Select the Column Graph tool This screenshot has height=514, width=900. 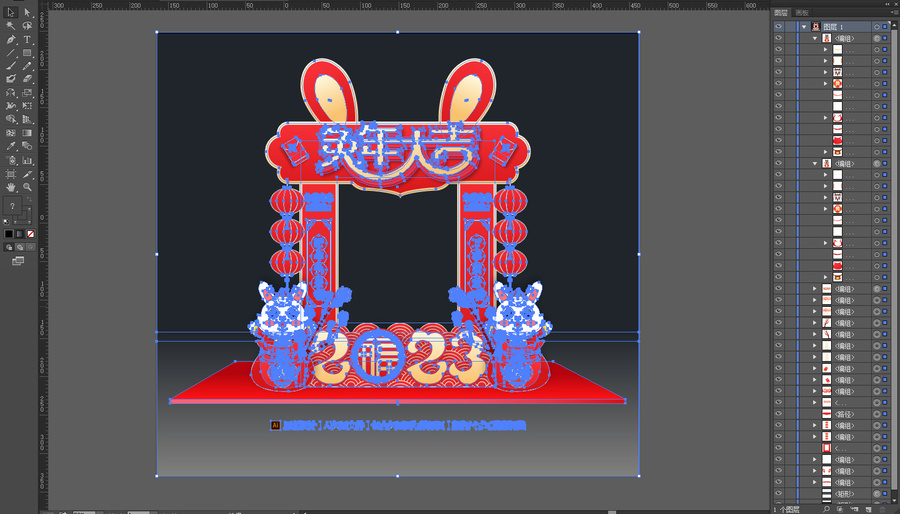point(27,160)
